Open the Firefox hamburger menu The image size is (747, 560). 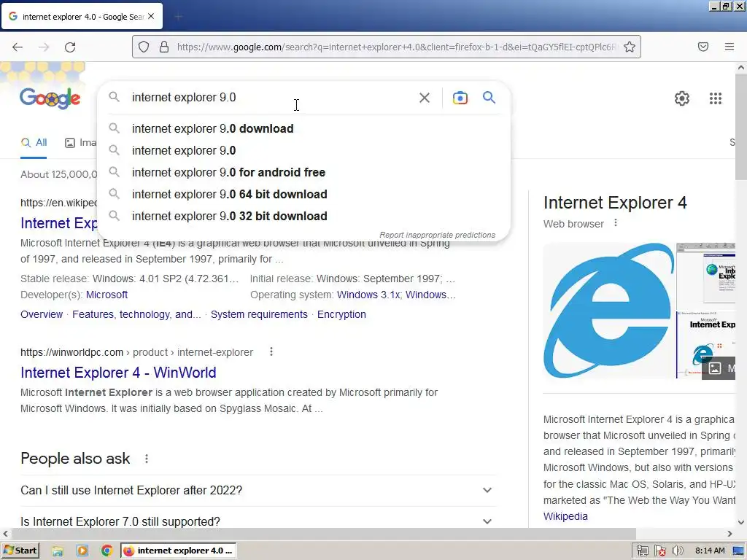[729, 47]
